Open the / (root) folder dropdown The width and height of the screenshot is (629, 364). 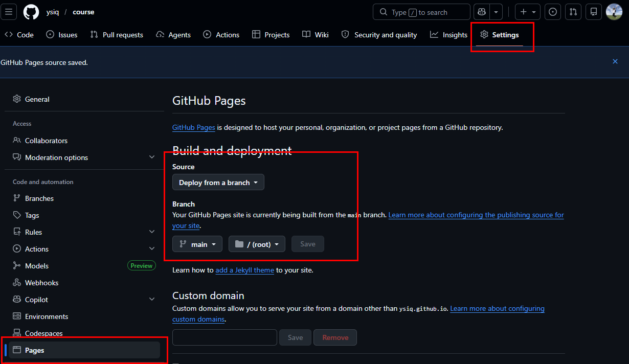(257, 244)
